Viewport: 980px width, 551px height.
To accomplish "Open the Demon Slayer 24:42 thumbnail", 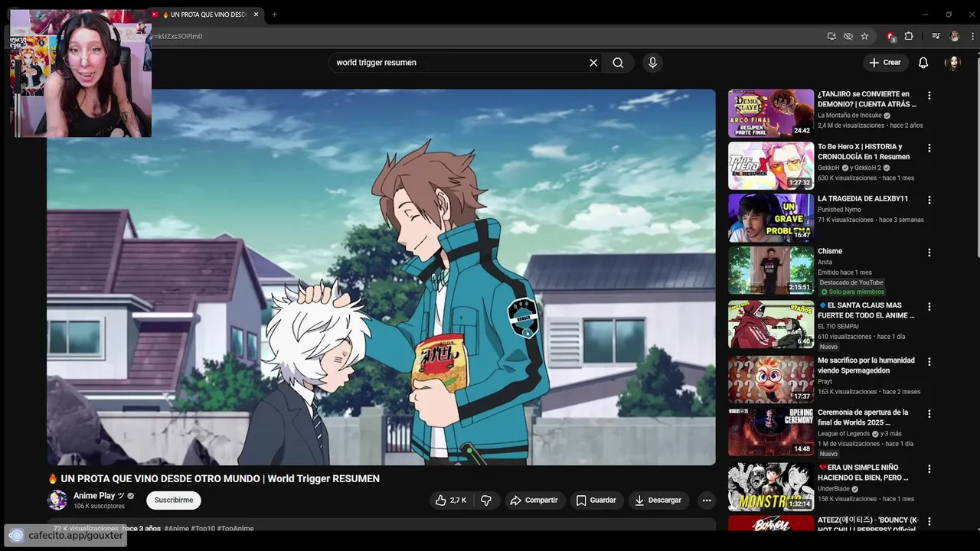I will [771, 113].
